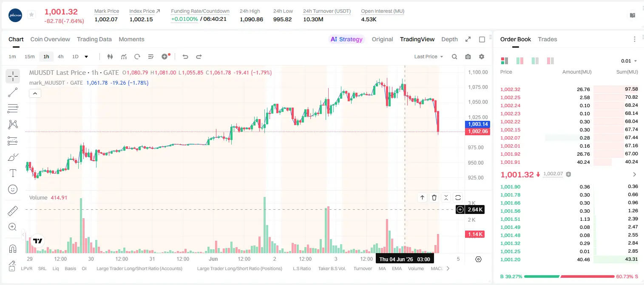Undo the last chart action
Image resolution: width=644 pixels, height=285 pixels.
tap(185, 57)
